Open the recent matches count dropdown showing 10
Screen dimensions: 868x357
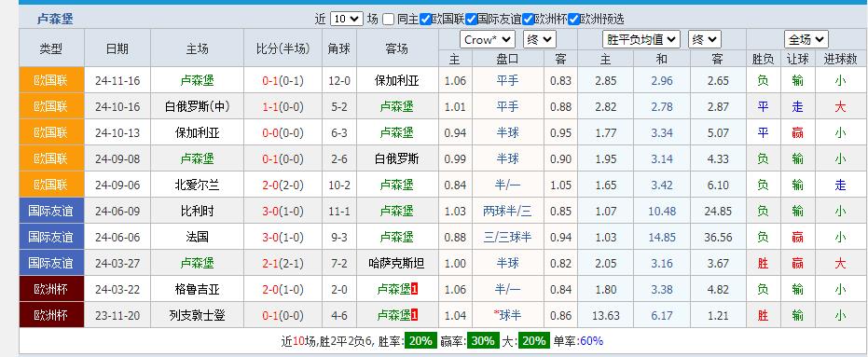(347, 19)
